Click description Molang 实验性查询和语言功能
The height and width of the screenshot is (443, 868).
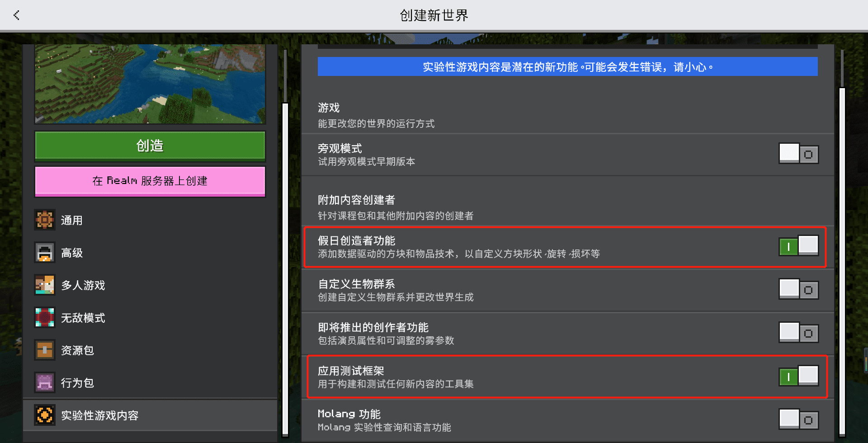tap(385, 427)
